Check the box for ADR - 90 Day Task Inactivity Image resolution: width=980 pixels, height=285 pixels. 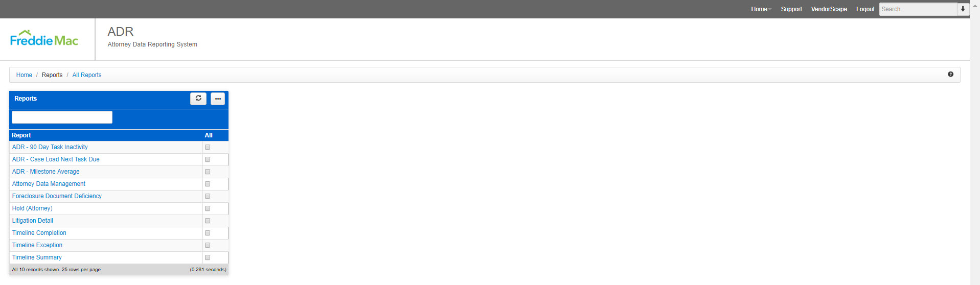click(208, 147)
